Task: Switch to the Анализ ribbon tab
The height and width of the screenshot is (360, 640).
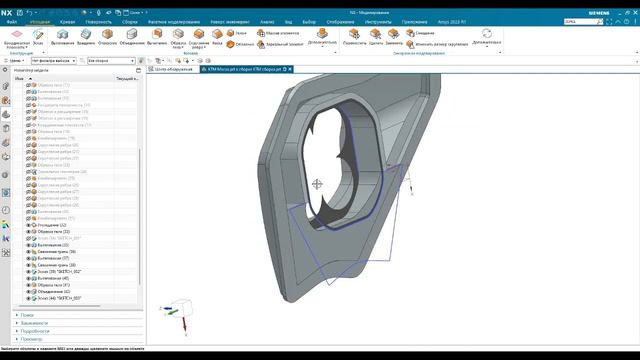Action: point(267,22)
